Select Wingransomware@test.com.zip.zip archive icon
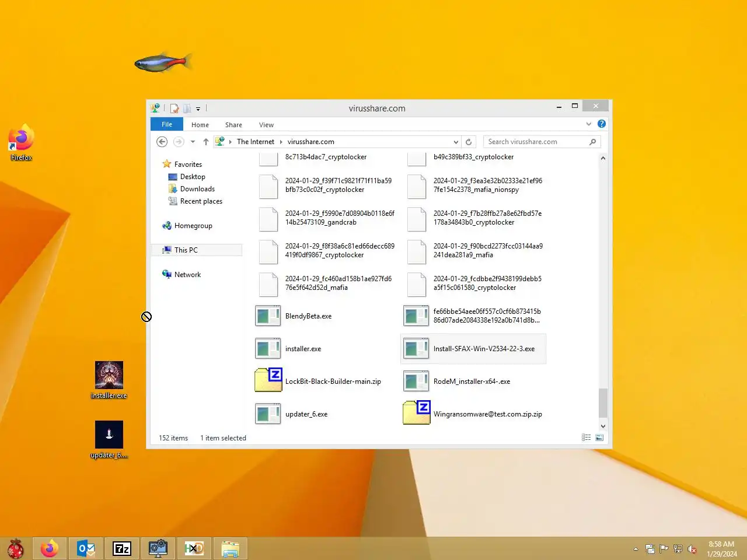 416,412
